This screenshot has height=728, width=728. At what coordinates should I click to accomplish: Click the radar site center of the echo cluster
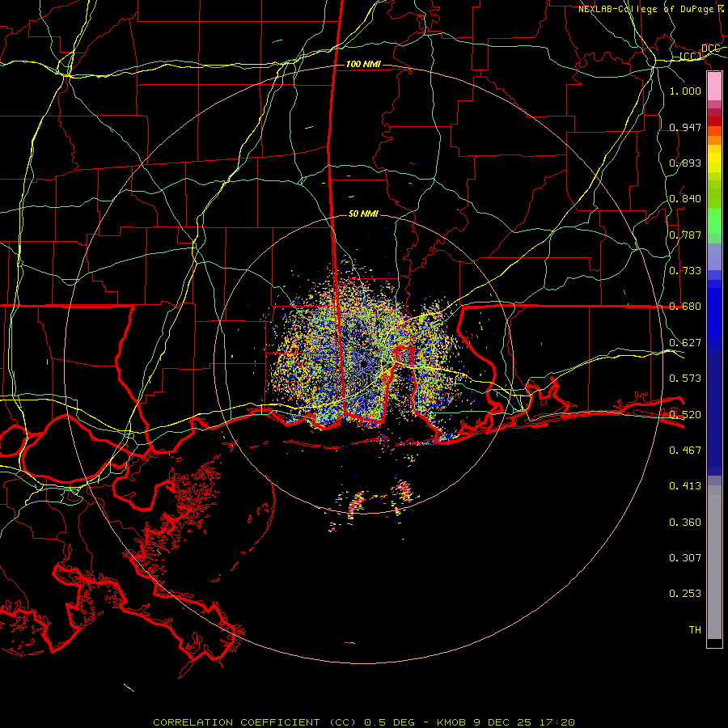click(x=363, y=364)
